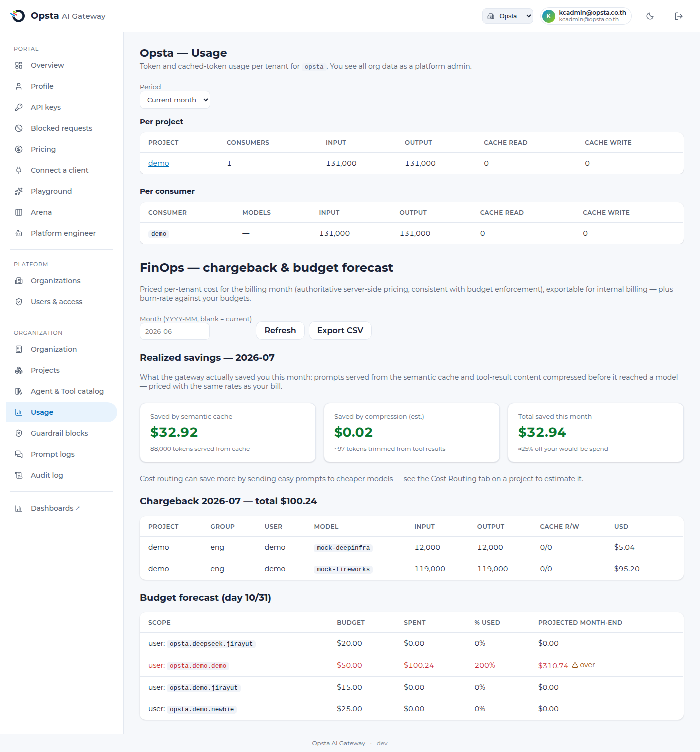Expand the Period Current month dropdown
700x752 pixels.
pyautogui.click(x=175, y=100)
